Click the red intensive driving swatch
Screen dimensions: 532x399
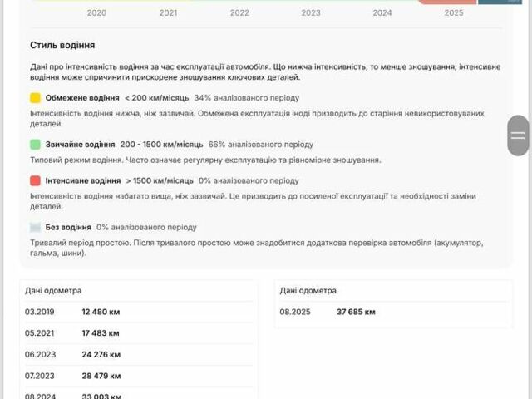[35, 180]
